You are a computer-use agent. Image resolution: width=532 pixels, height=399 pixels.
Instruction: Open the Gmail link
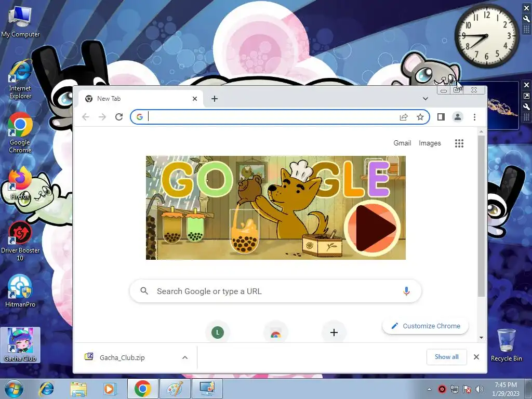402,143
